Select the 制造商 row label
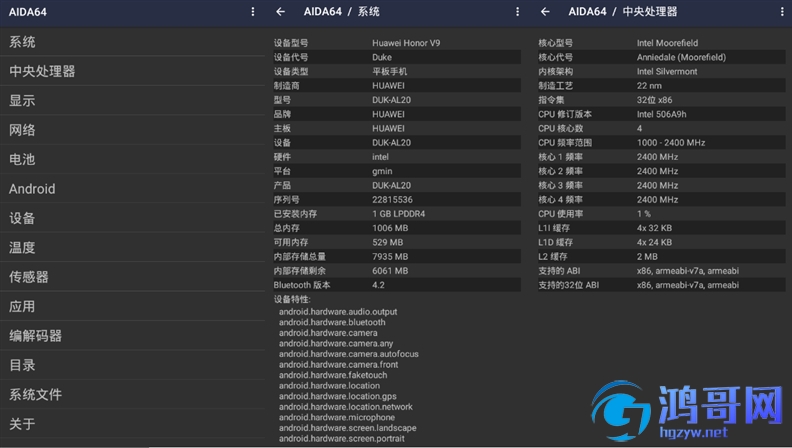This screenshot has width=792, height=448. coord(286,85)
